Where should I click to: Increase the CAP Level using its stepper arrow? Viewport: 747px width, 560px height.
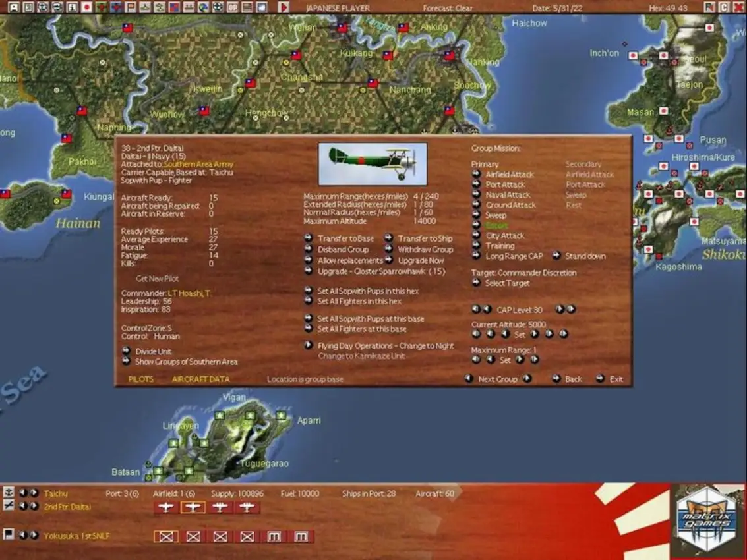561,308
